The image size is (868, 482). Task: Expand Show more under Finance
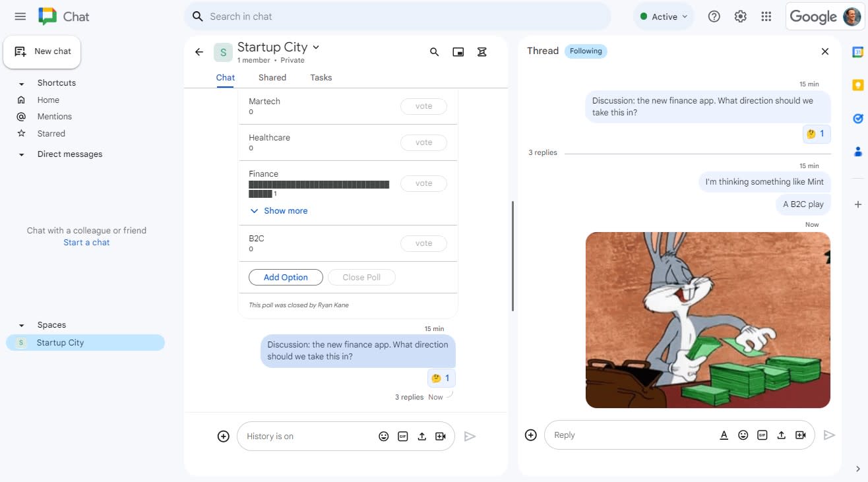278,211
